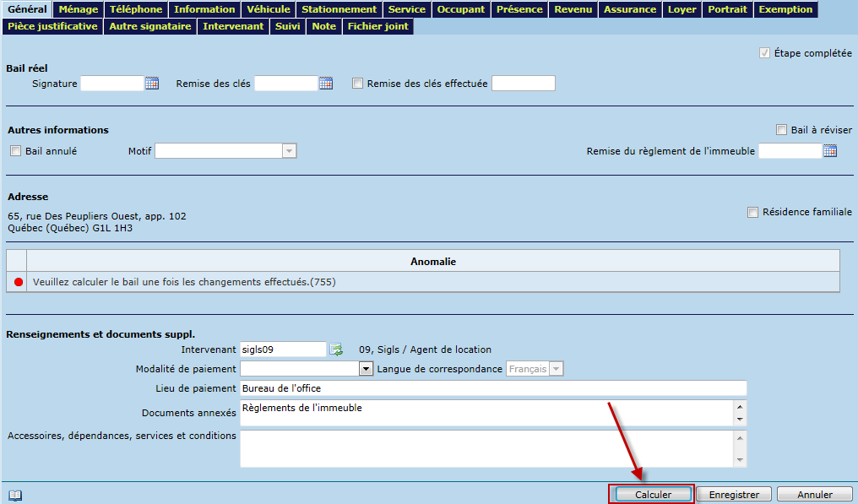Open the Remise des clés calendar picker
Screen dimensions: 858x504
pyautogui.click(x=326, y=84)
